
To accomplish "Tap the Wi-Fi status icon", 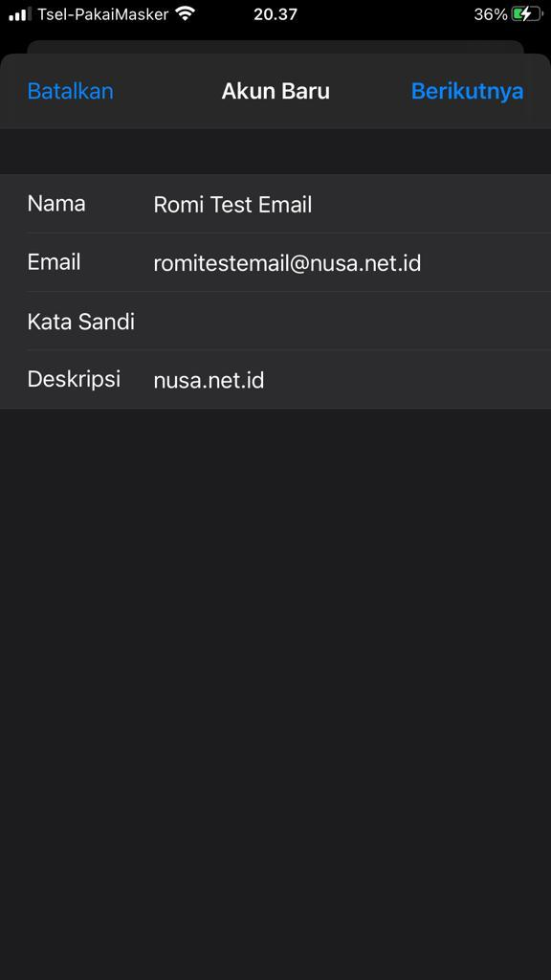I will tap(185, 13).
